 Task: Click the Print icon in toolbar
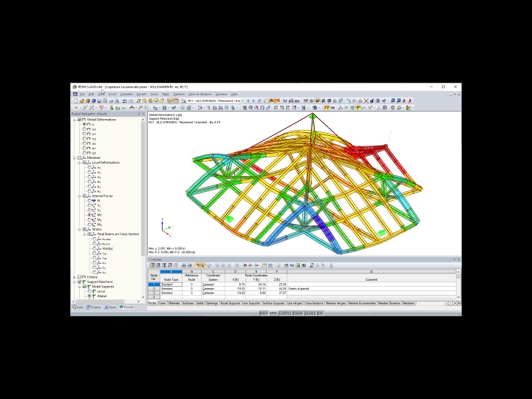(x=111, y=100)
